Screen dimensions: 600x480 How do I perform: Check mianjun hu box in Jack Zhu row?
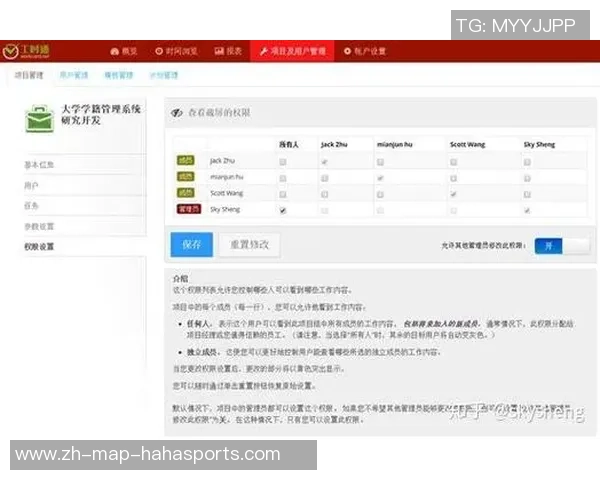(380, 162)
